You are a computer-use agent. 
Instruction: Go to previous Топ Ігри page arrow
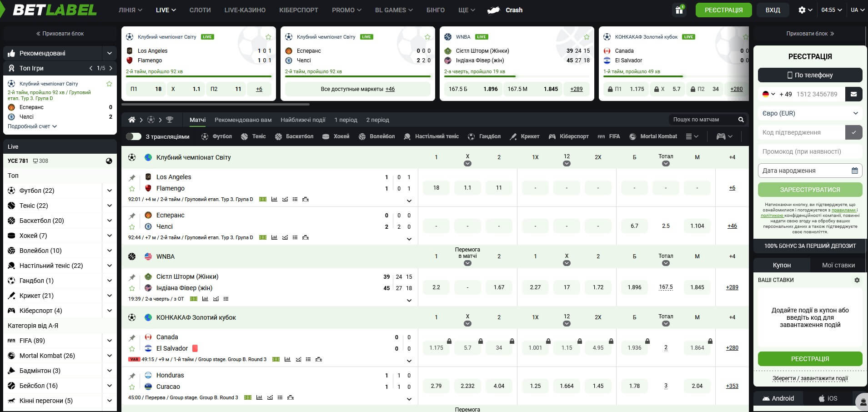tap(91, 68)
